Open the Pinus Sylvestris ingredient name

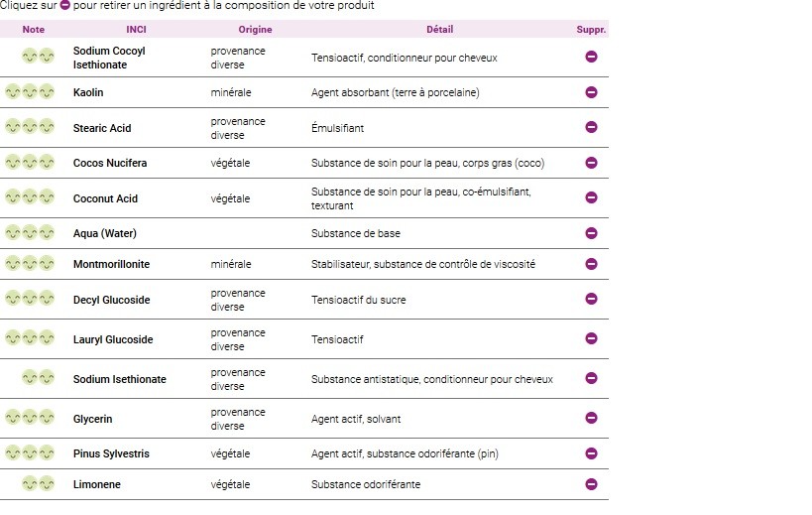pos(111,453)
